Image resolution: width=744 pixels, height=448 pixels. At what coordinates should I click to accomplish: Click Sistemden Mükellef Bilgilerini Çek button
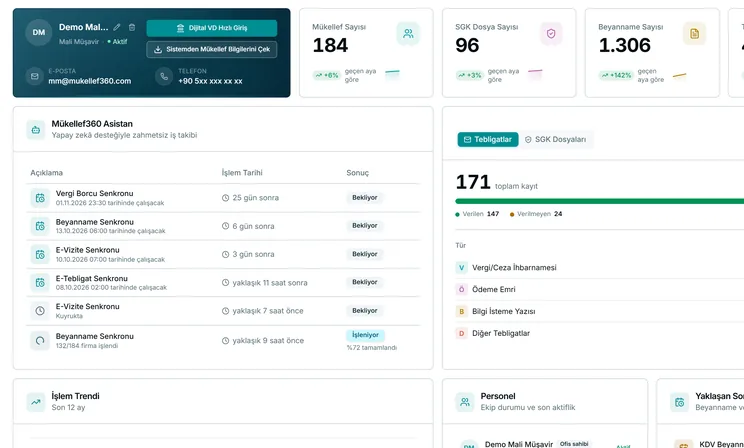coord(212,49)
